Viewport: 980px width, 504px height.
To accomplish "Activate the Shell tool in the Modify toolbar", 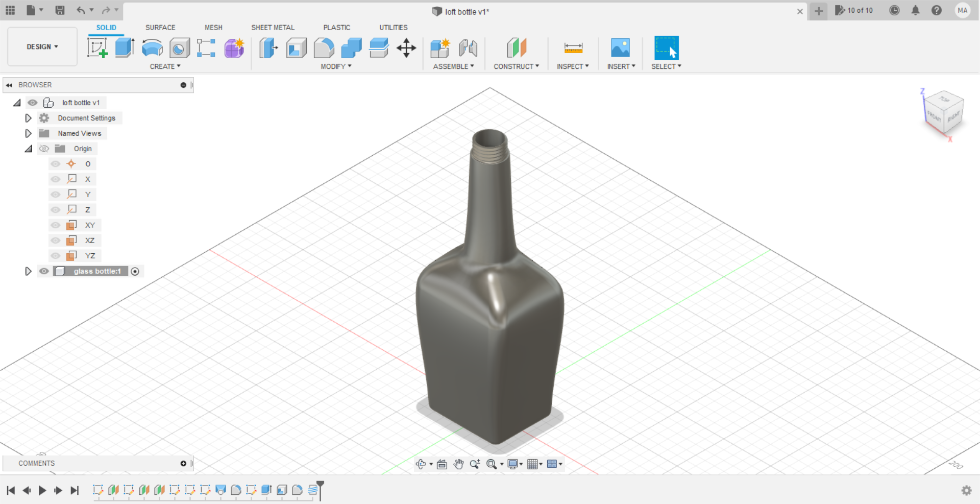I will tap(296, 48).
